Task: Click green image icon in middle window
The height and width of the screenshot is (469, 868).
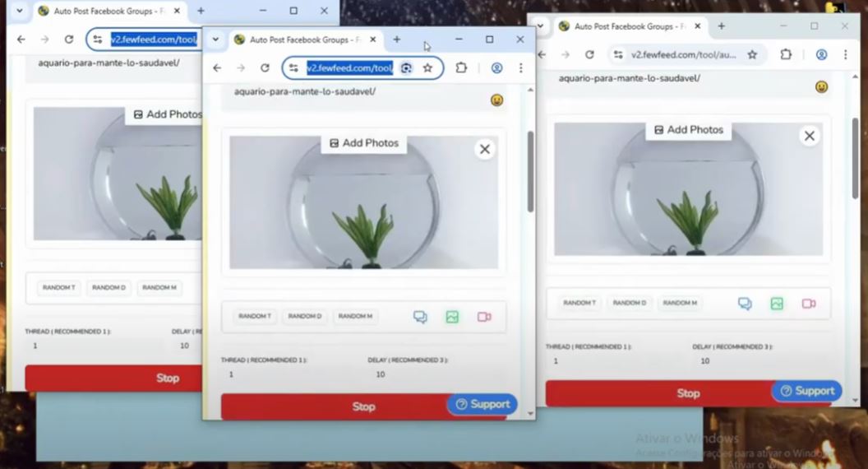Action: pyautogui.click(x=452, y=317)
